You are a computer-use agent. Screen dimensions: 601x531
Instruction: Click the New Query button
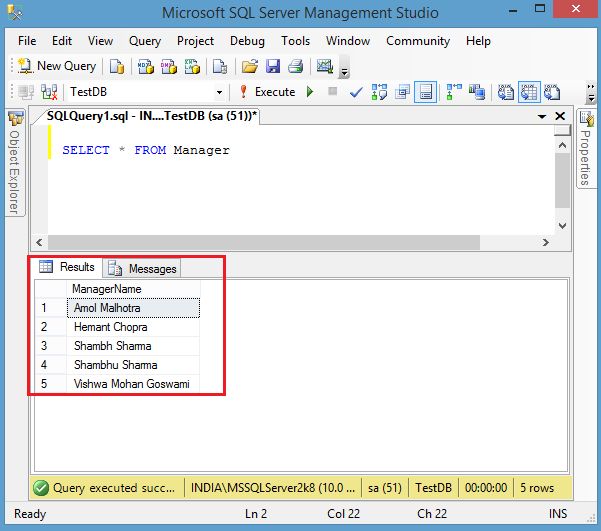57,66
